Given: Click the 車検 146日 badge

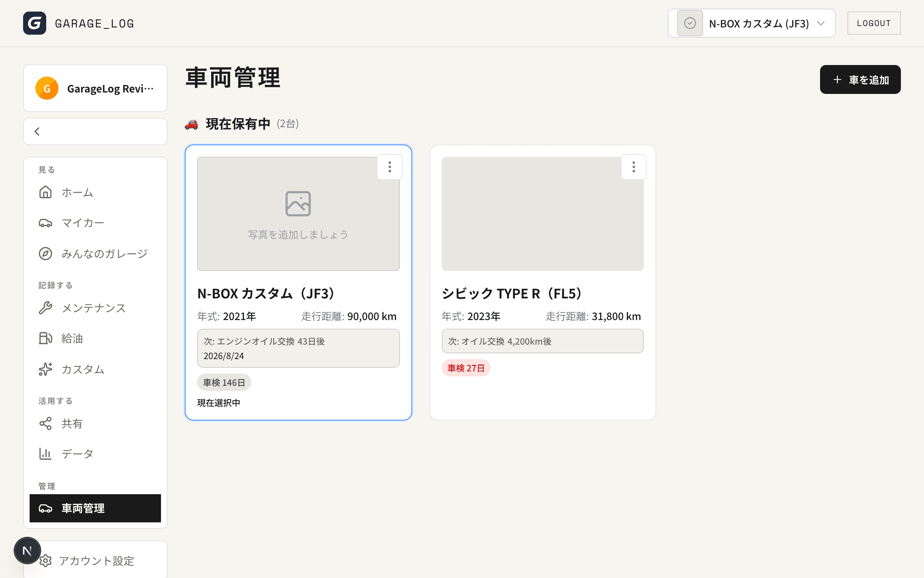Looking at the screenshot, I should [224, 382].
